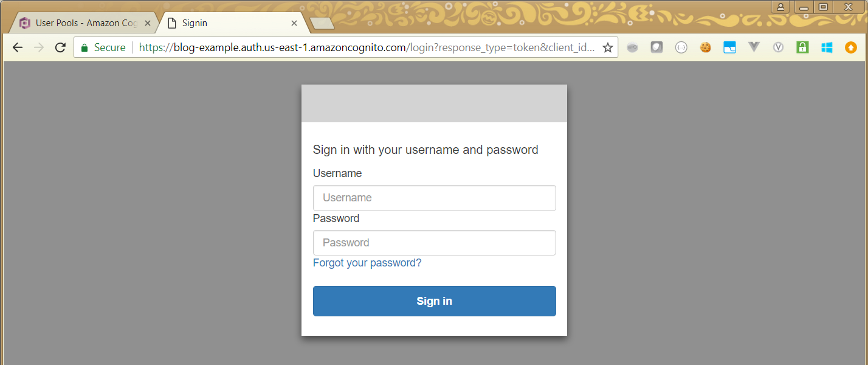Click the Forgot your password? link

click(367, 263)
